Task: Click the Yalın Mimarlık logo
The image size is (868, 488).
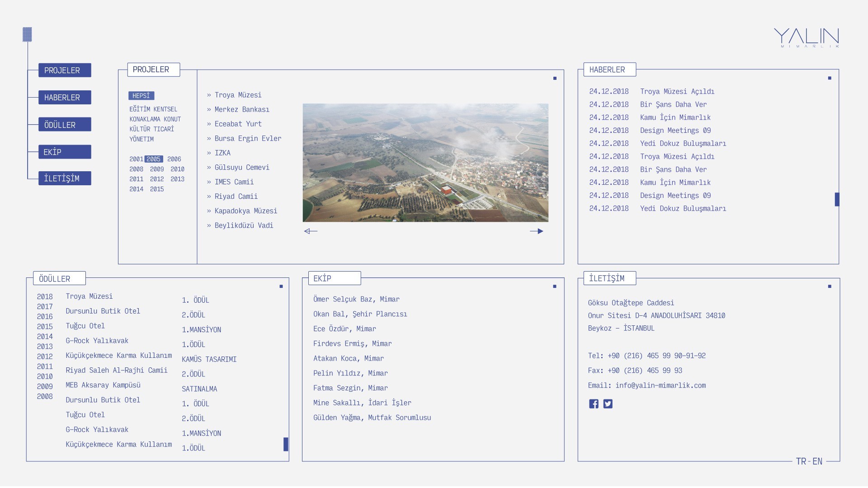Action: 807,38
